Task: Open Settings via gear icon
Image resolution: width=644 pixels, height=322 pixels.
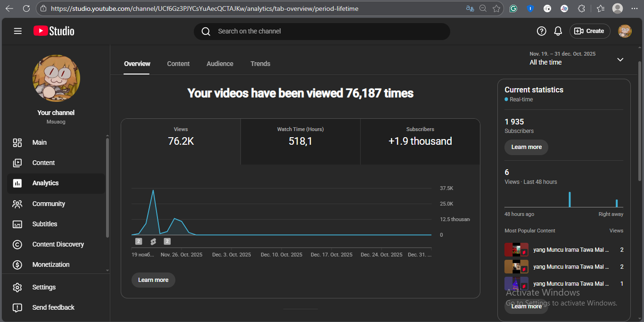Action: click(17, 287)
